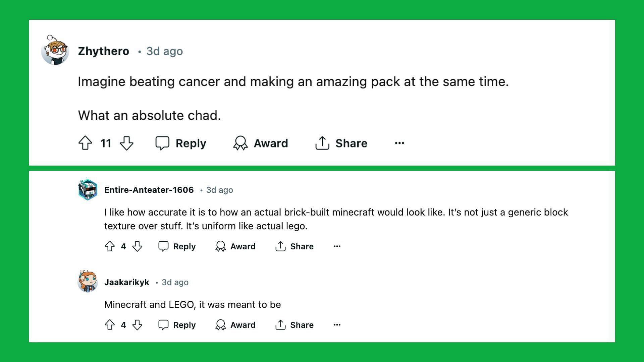Click the Award button on Entire-Anteater-1606's comment
The image size is (644, 362).
tap(236, 246)
